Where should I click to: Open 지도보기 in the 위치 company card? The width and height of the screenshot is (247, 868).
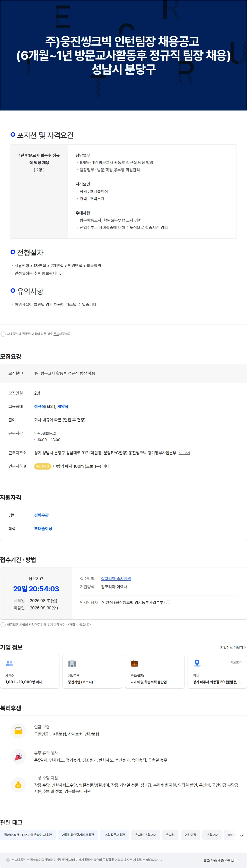coord(236,662)
